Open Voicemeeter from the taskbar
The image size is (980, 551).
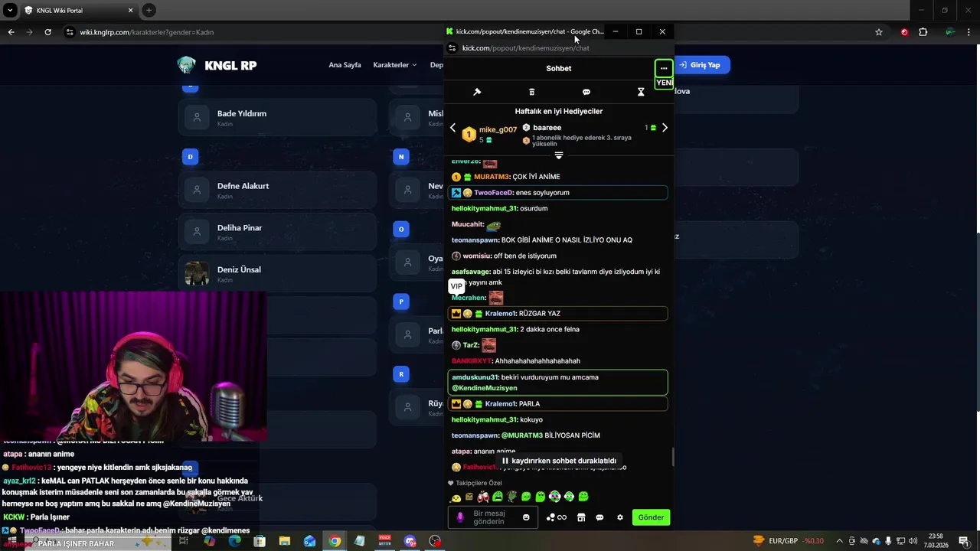coord(385,541)
